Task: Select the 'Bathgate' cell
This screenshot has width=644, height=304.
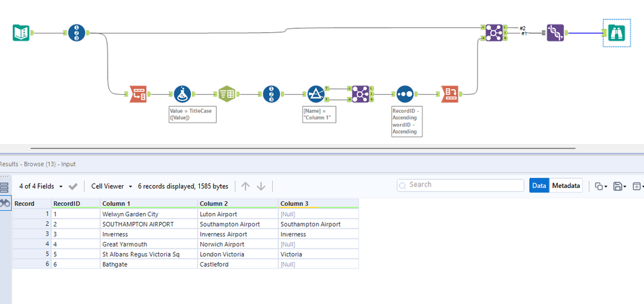Action: (x=149, y=264)
